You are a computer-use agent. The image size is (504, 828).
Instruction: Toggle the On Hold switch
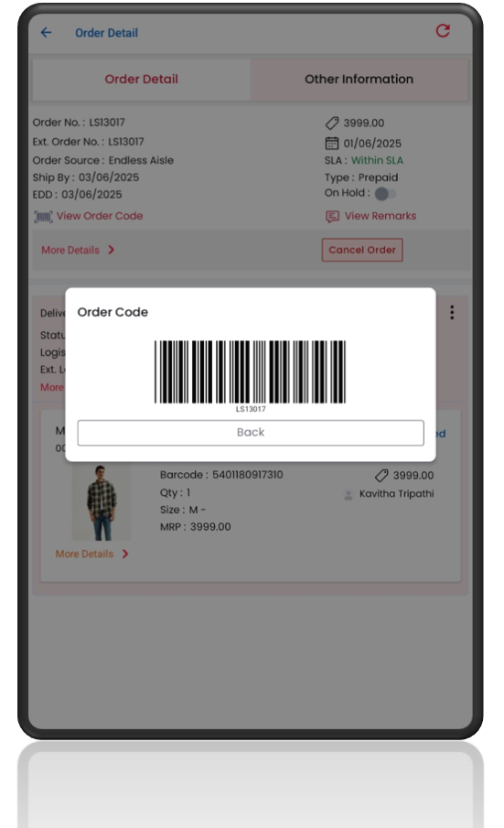(385, 194)
